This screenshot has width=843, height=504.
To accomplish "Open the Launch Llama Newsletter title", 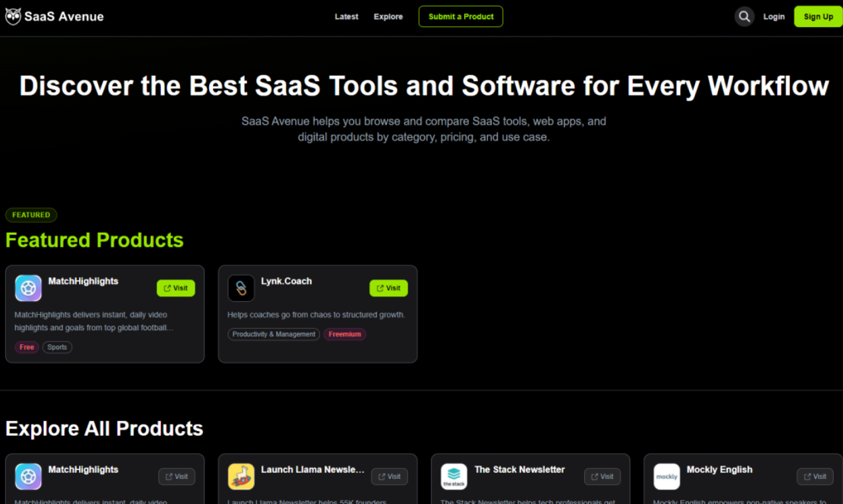I will (x=313, y=470).
